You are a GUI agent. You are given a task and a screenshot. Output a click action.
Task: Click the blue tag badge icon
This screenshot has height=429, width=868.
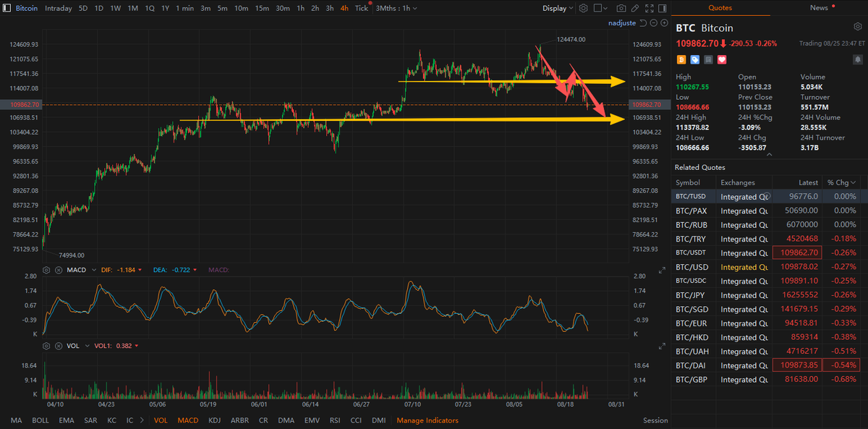(x=694, y=59)
